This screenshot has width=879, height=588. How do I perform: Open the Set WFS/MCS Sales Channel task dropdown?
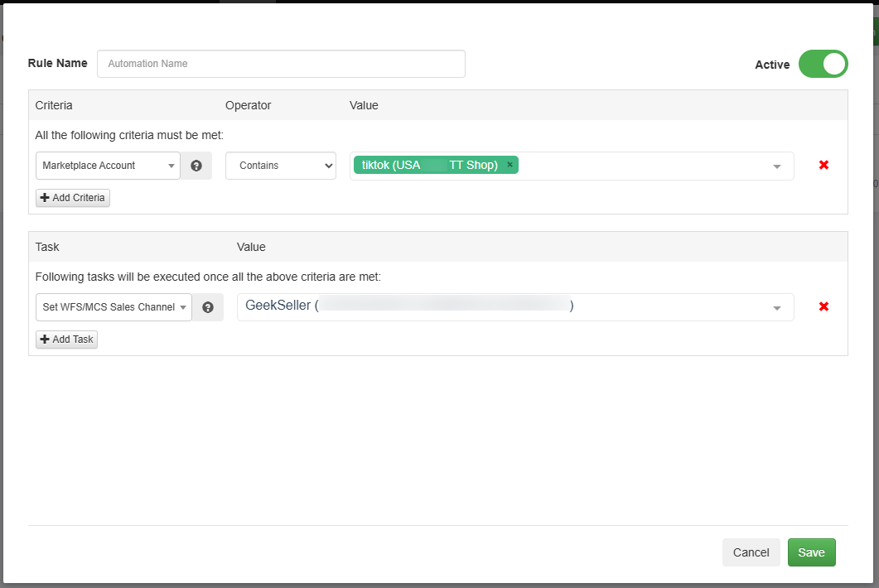(x=114, y=307)
